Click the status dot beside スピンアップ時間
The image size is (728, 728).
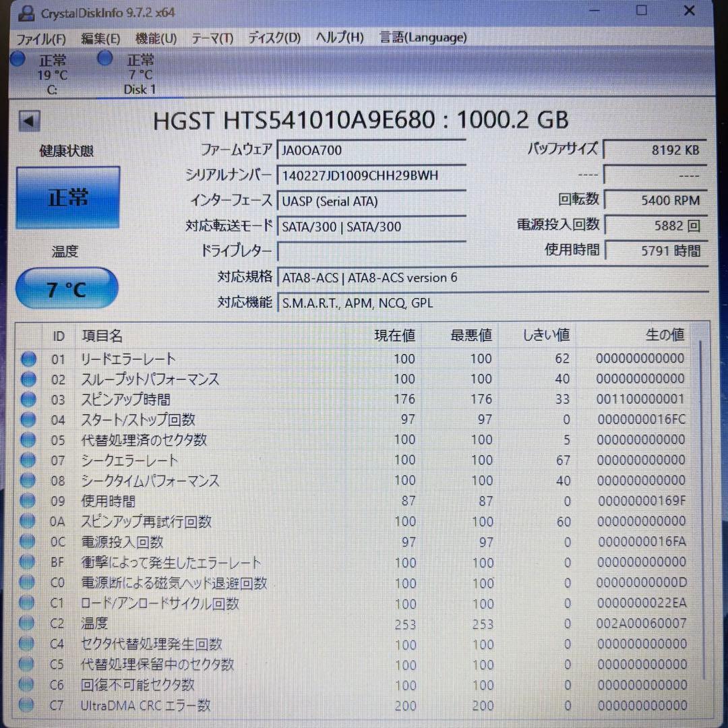click(28, 400)
